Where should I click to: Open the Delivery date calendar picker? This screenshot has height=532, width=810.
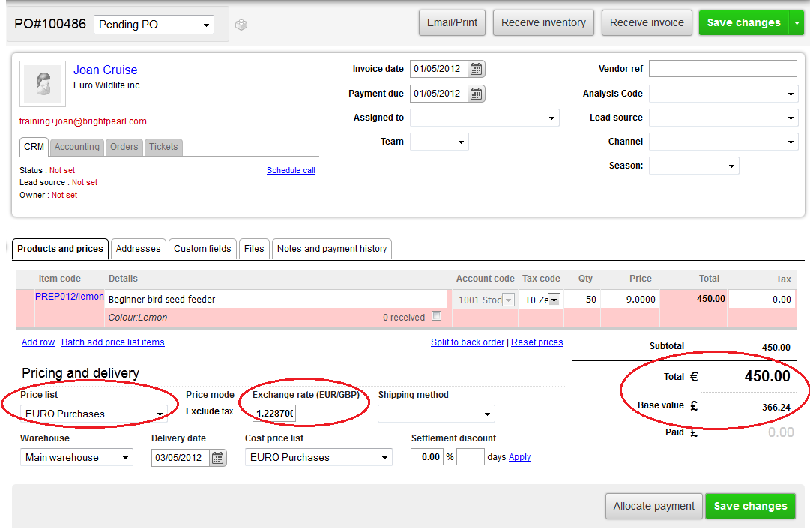click(218, 458)
